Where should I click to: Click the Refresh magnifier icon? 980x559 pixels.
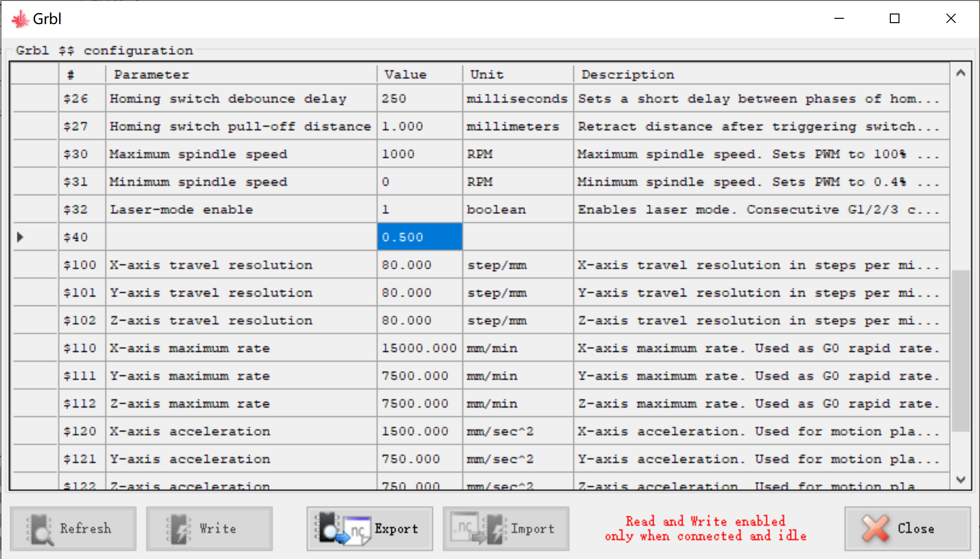click(x=40, y=529)
